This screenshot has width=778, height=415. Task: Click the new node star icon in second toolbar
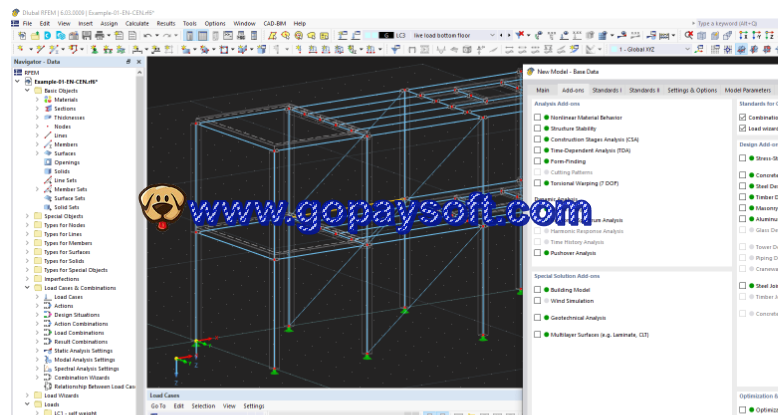(x=21, y=49)
